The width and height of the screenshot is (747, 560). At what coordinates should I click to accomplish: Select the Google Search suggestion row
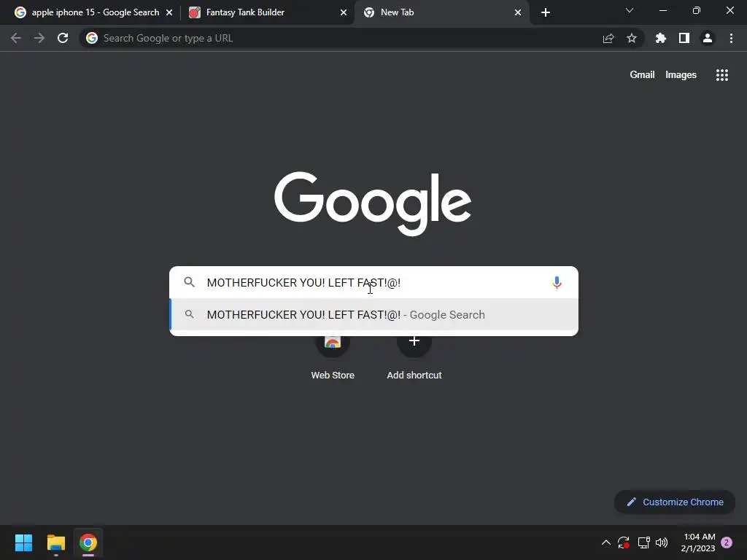click(374, 315)
